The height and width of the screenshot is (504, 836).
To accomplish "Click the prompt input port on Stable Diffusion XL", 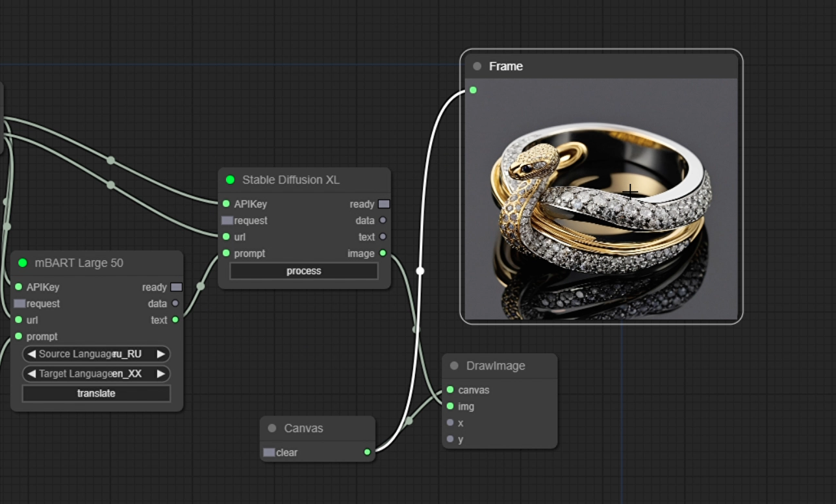I will [225, 253].
